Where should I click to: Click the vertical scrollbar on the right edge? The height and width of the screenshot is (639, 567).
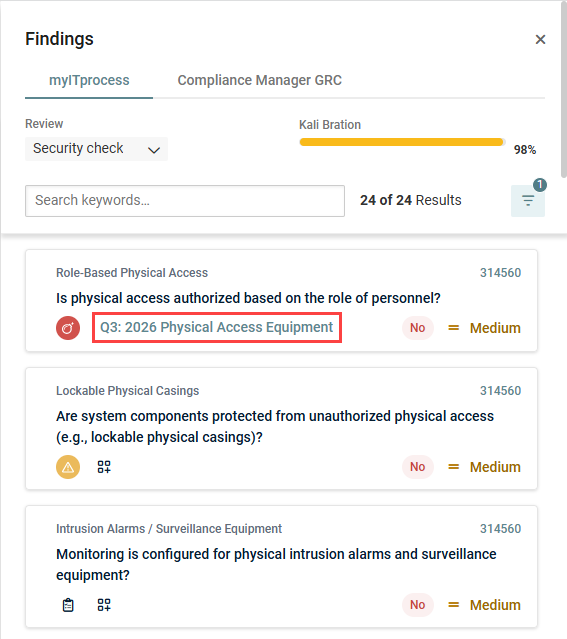click(564, 90)
